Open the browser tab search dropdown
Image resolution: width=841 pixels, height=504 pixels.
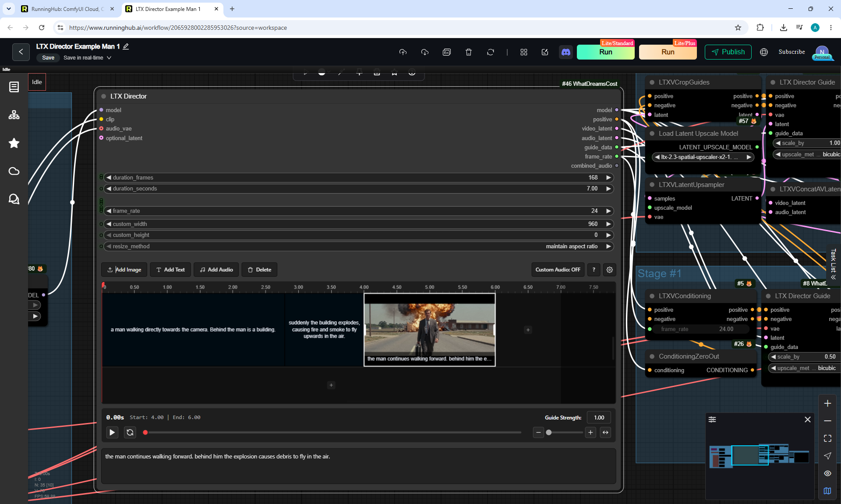pyautogui.click(x=9, y=9)
